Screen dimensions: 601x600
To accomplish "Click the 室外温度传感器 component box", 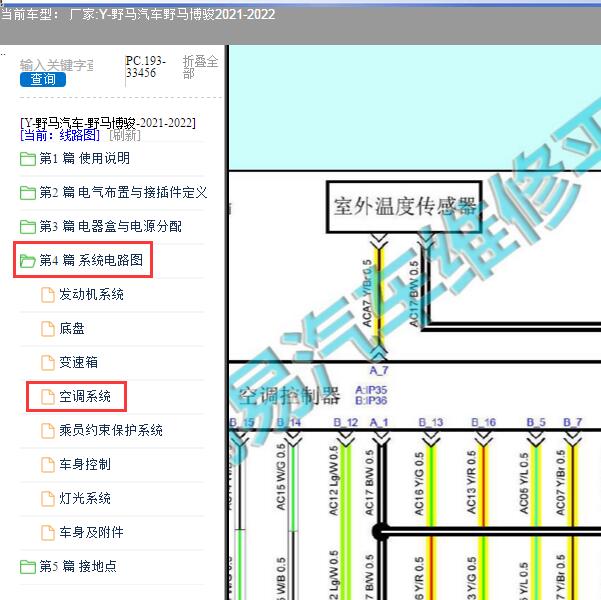I will pos(404,207).
